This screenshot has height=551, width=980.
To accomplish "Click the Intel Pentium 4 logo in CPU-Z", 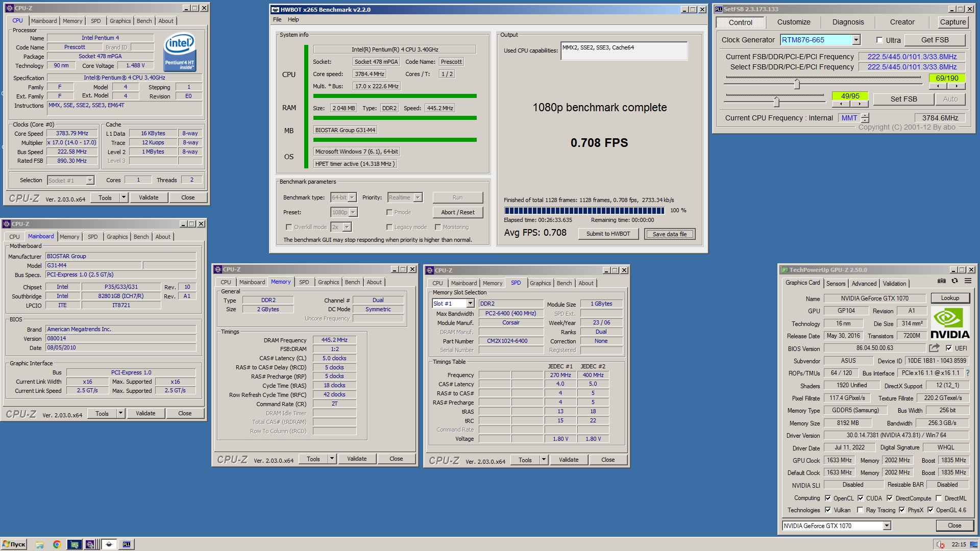I will click(180, 52).
